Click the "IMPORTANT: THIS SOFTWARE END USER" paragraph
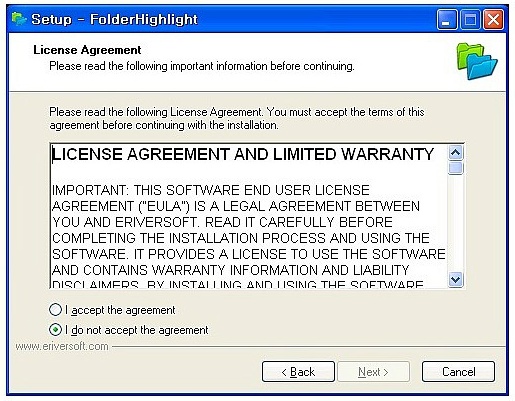The height and width of the screenshot is (401, 515). 249,238
